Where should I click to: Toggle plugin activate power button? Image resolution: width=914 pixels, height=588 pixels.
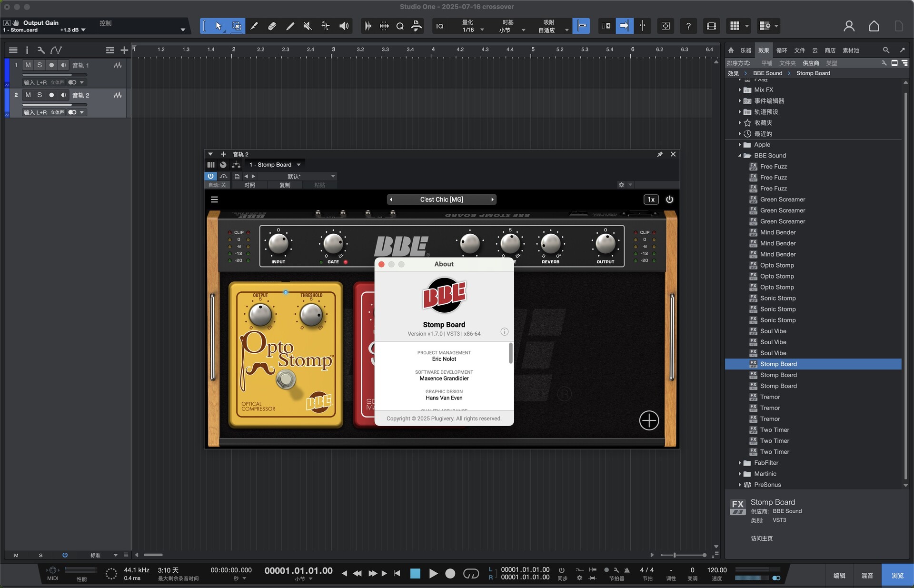[210, 176]
